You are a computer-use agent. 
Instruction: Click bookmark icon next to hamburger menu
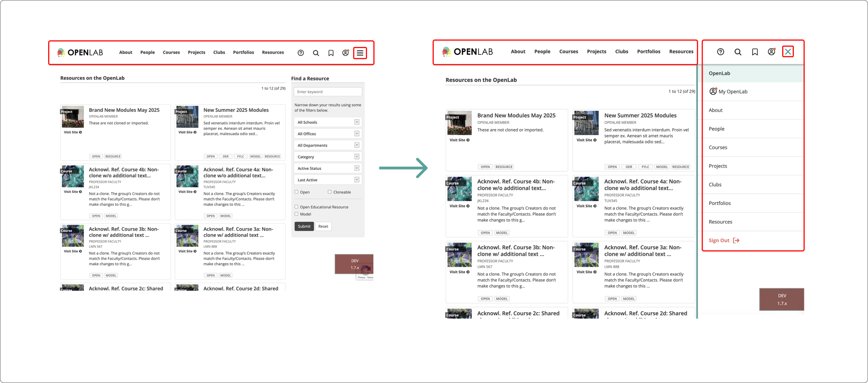click(331, 53)
